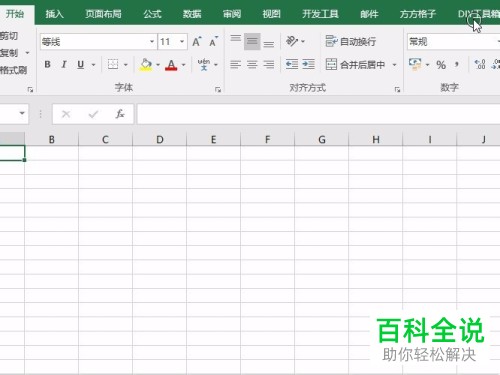The image size is (500, 375).
Task: Toggle middle vertical alignment
Action: pos(252,41)
